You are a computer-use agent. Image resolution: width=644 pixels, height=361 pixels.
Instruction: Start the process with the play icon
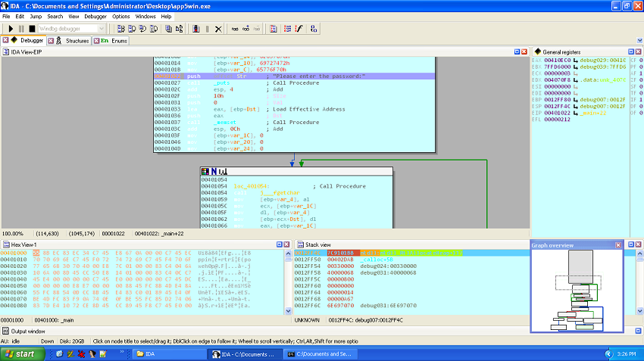coord(11,29)
